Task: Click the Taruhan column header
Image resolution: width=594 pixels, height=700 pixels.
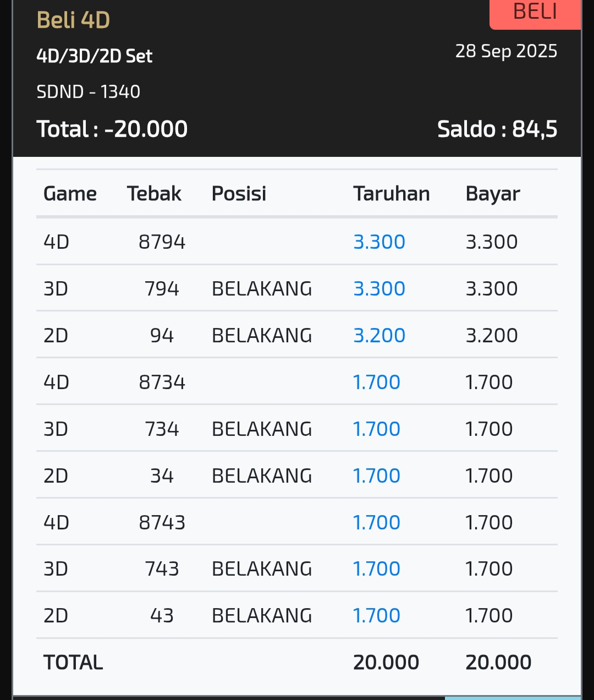Action: click(x=391, y=194)
